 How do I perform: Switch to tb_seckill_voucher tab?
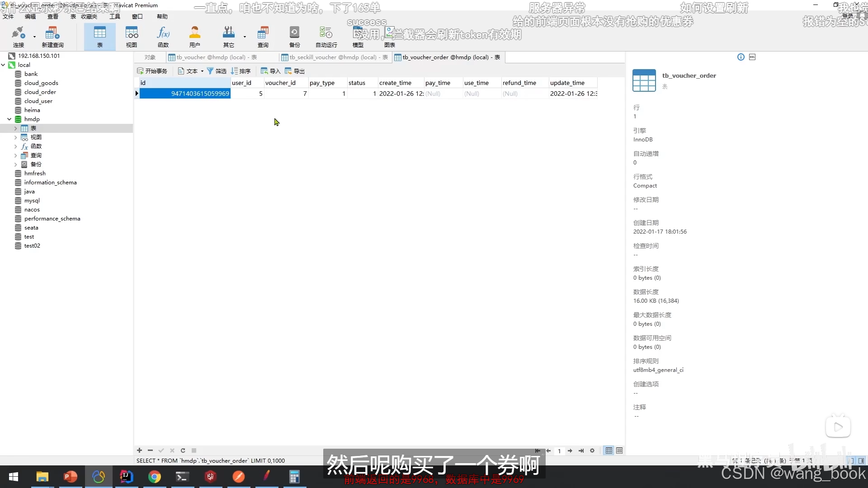point(334,57)
